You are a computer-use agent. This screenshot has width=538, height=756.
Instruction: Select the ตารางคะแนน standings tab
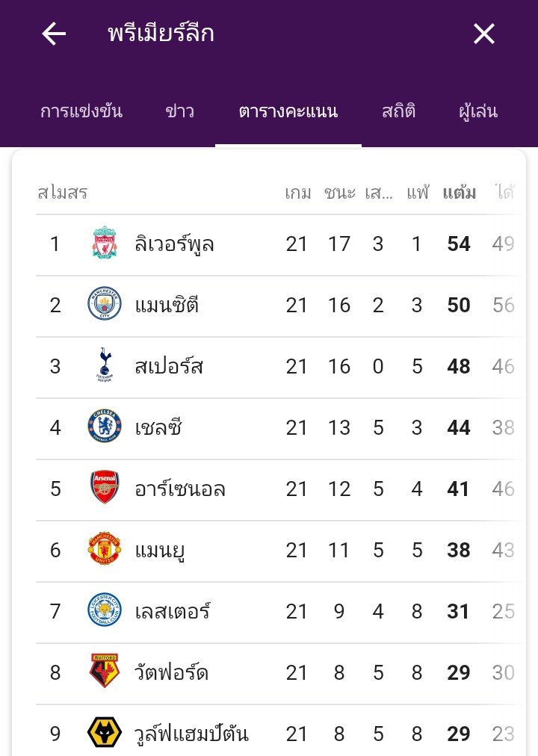288,111
